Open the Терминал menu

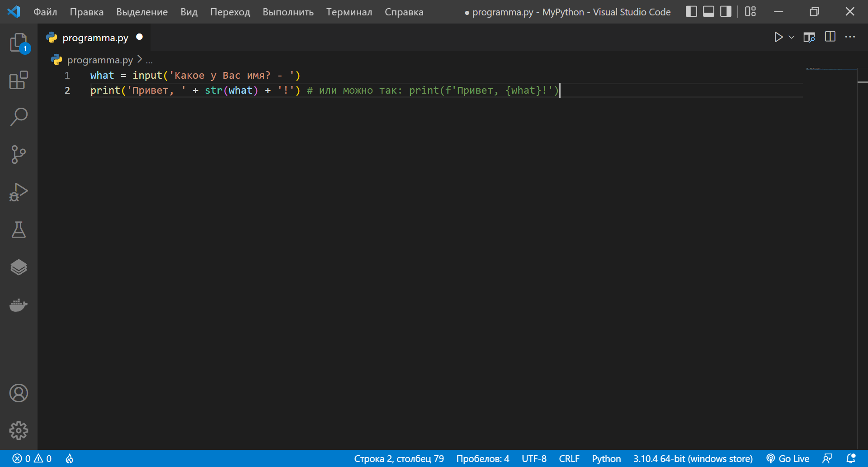pos(349,12)
